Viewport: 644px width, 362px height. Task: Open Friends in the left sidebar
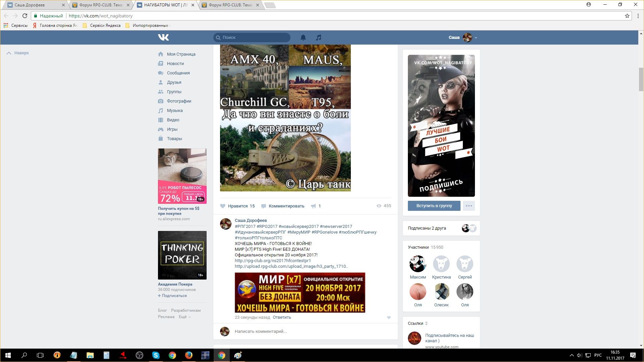[x=174, y=82]
